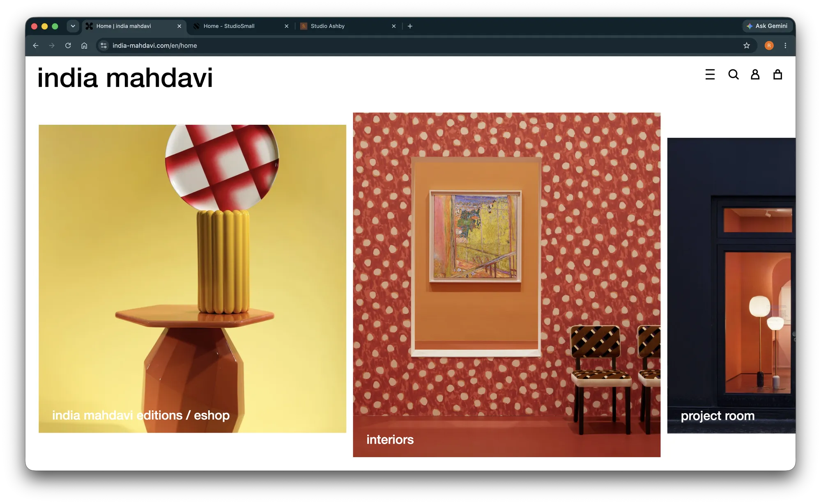Switch to the Studio Ashby tab
The image size is (821, 504).
[x=348, y=26]
